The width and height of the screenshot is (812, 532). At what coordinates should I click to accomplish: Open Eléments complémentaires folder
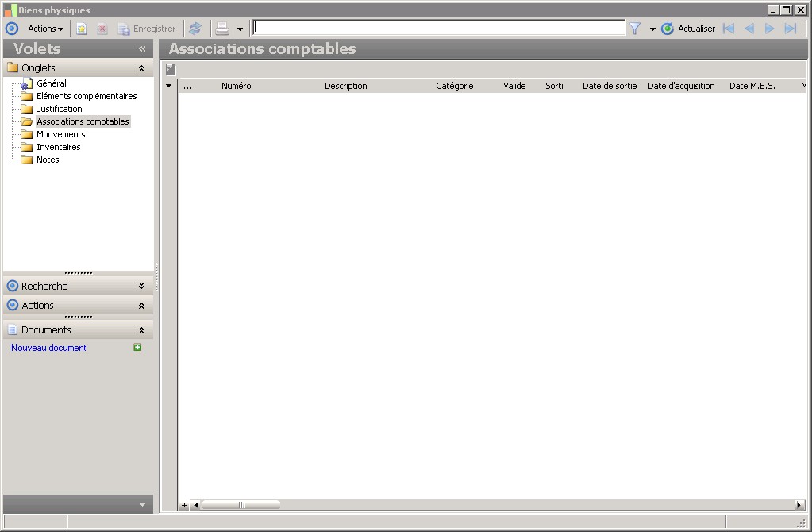(87, 96)
